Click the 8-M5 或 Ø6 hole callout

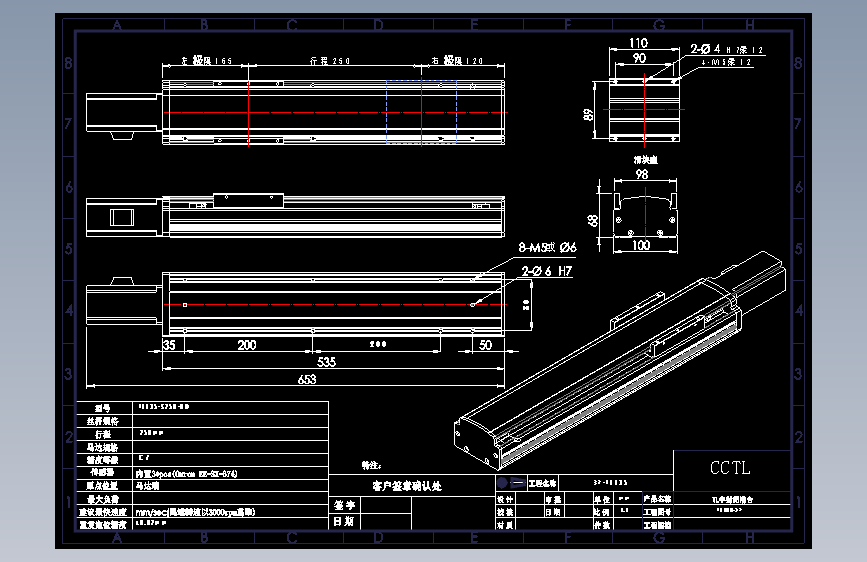tap(547, 247)
